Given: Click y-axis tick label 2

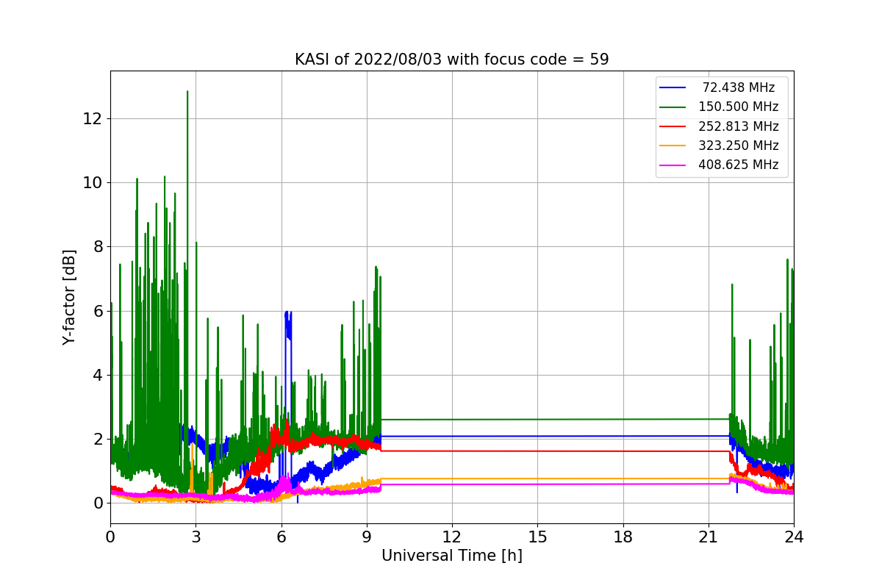Looking at the screenshot, I should [x=98, y=439].
